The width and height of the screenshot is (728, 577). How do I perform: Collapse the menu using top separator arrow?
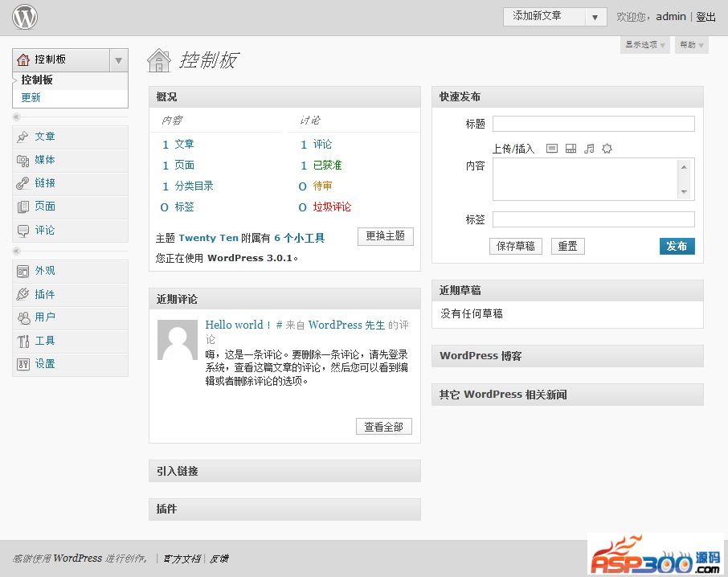(16, 117)
